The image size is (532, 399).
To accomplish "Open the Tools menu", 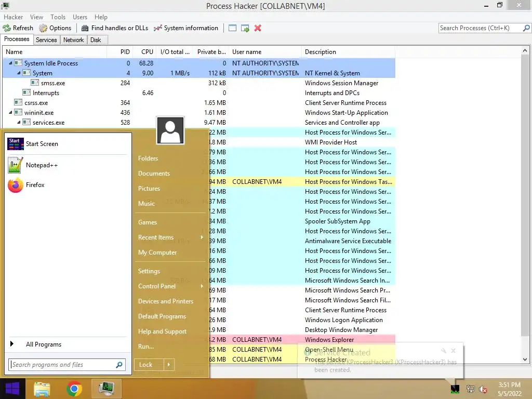I will 58,17.
